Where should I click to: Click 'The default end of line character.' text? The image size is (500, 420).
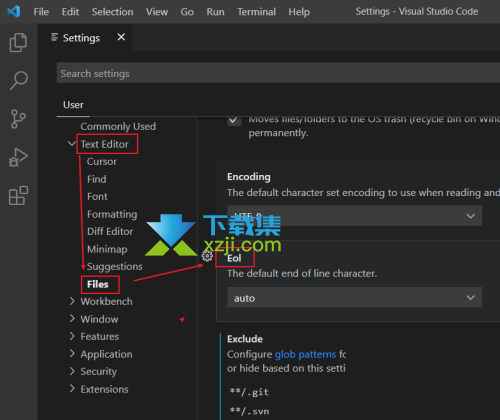[302, 273]
